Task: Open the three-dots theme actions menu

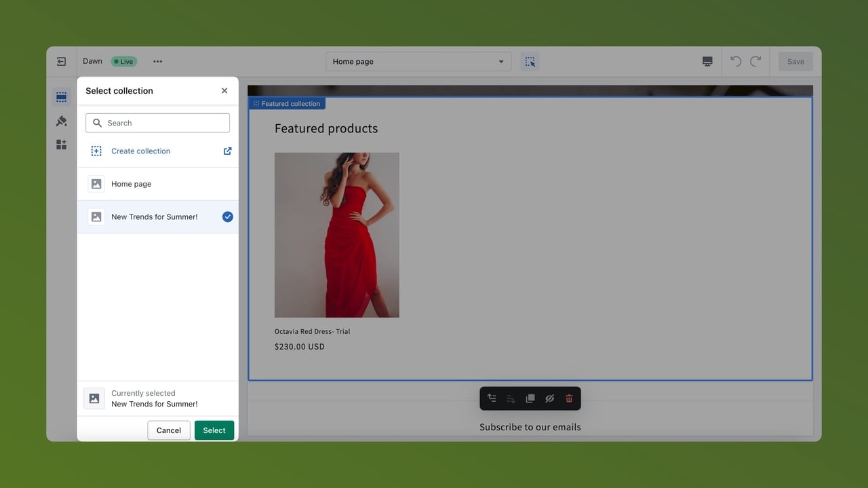Action: point(157,61)
